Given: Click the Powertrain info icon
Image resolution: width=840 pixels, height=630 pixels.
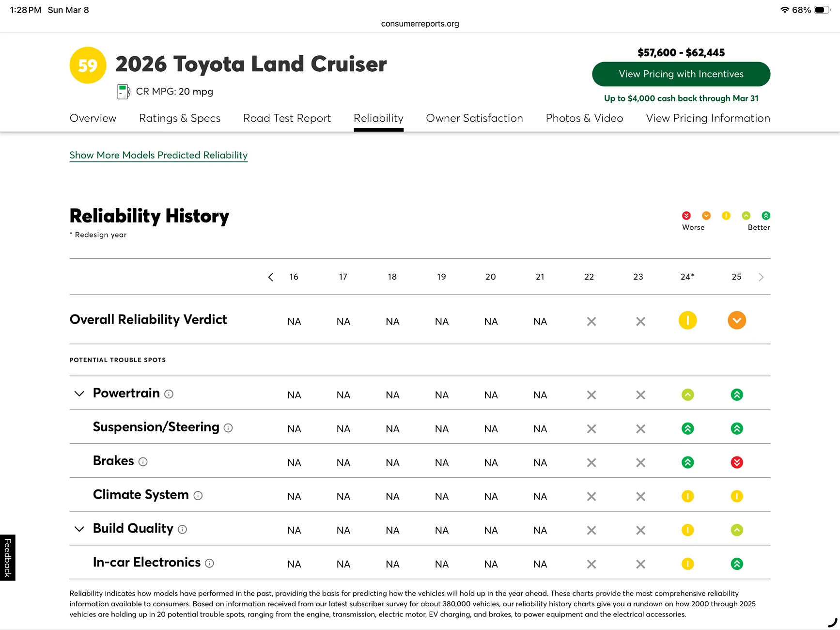Looking at the screenshot, I should coord(169,394).
